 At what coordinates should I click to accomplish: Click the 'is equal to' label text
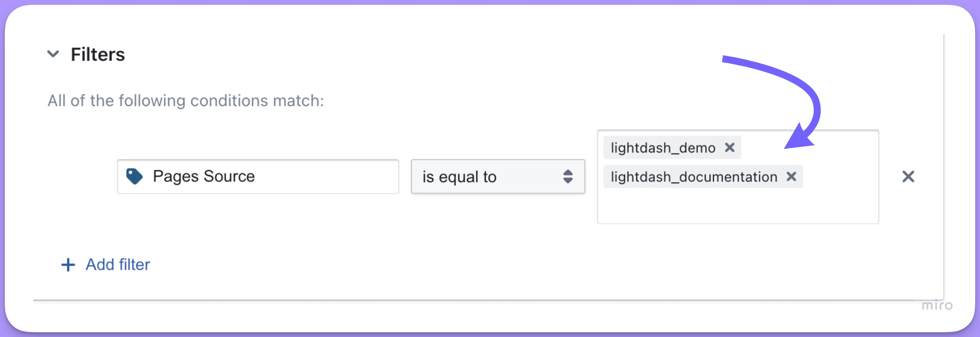pos(459,177)
